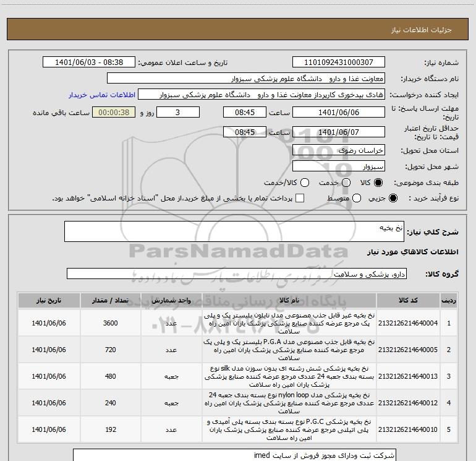The width and height of the screenshot is (476, 461).
Task: Click quantity 3600 in row 1
Action: pos(110,323)
